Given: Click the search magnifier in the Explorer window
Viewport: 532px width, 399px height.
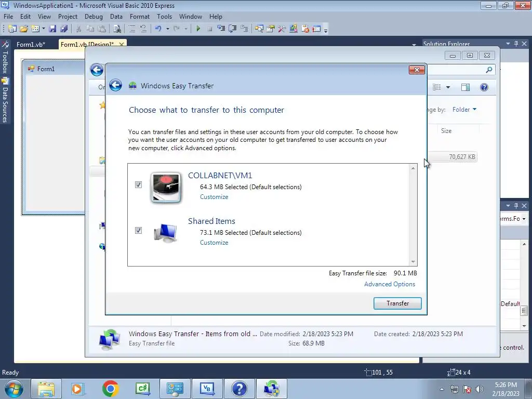Looking at the screenshot, I should (489, 70).
